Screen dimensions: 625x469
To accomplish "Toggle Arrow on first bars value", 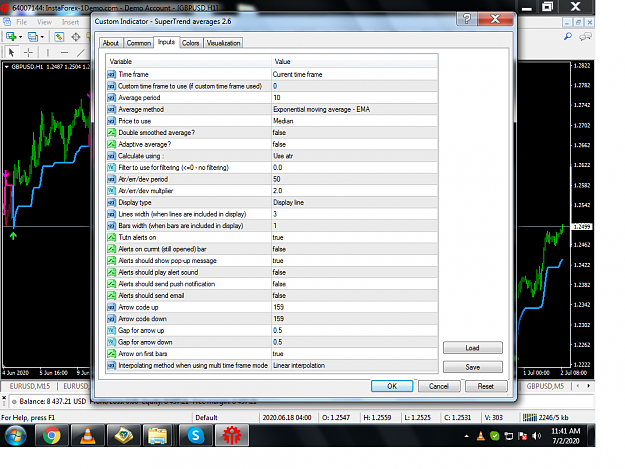I will coord(355,354).
